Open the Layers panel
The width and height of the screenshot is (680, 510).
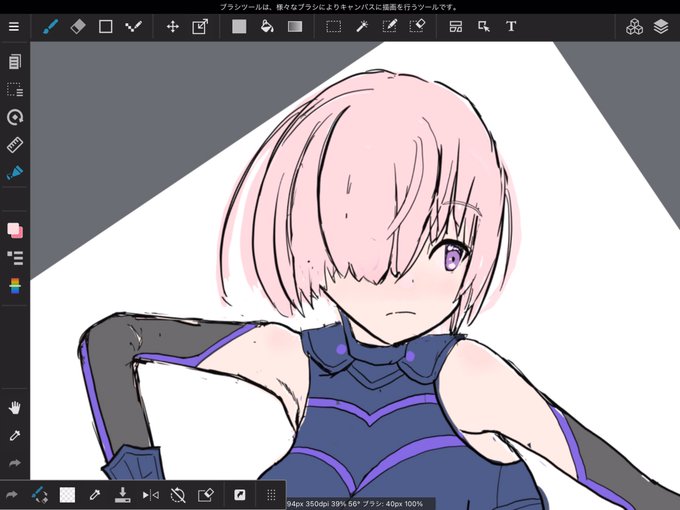coord(661,26)
